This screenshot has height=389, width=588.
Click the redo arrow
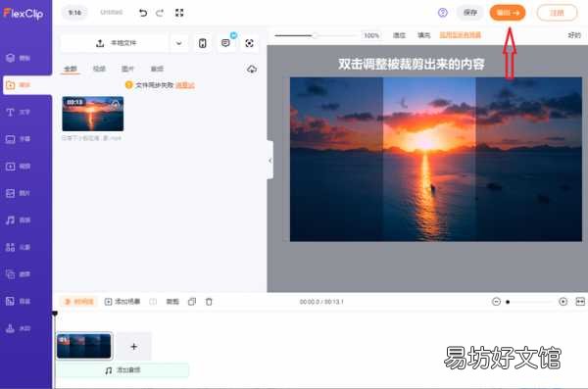pos(160,13)
